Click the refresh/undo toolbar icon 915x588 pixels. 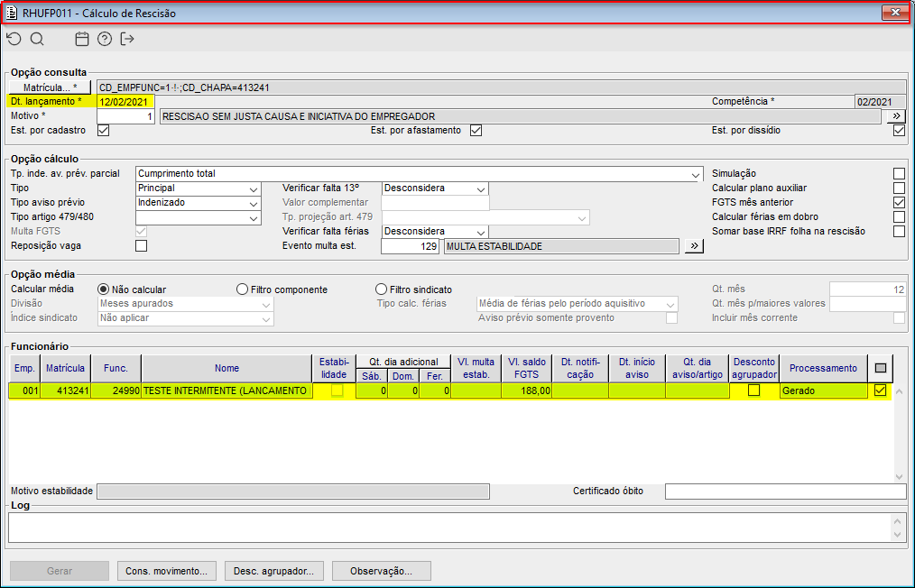(14, 39)
